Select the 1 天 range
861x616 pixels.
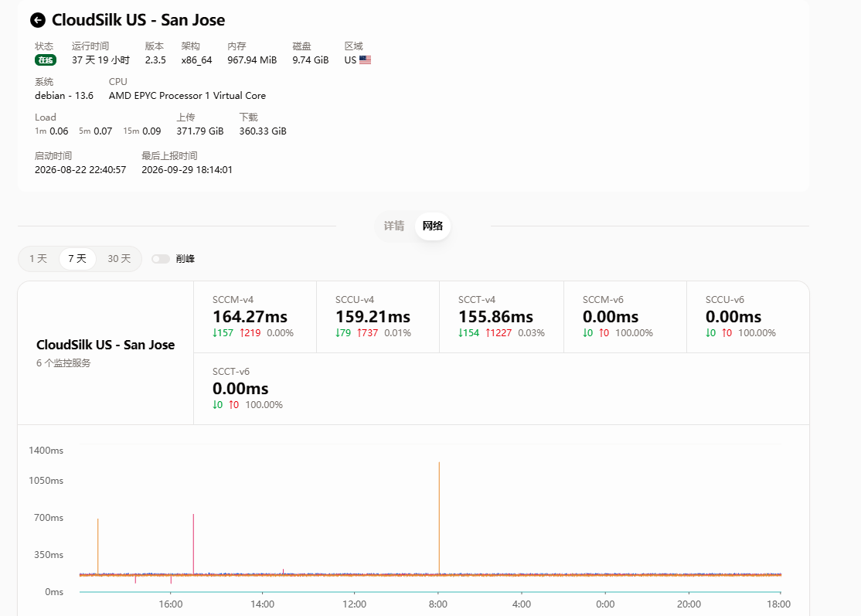point(39,259)
